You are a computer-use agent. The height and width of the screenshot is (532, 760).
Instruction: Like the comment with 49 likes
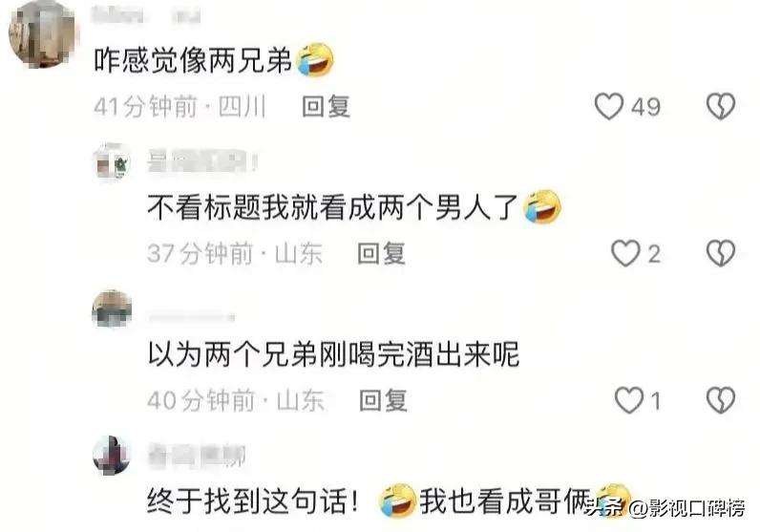coord(609,106)
